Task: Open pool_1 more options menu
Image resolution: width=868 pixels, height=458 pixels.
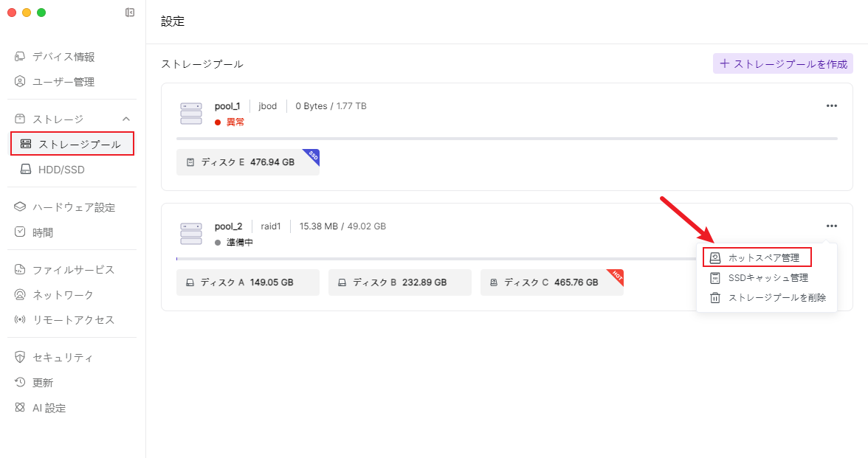Action: 832,105
